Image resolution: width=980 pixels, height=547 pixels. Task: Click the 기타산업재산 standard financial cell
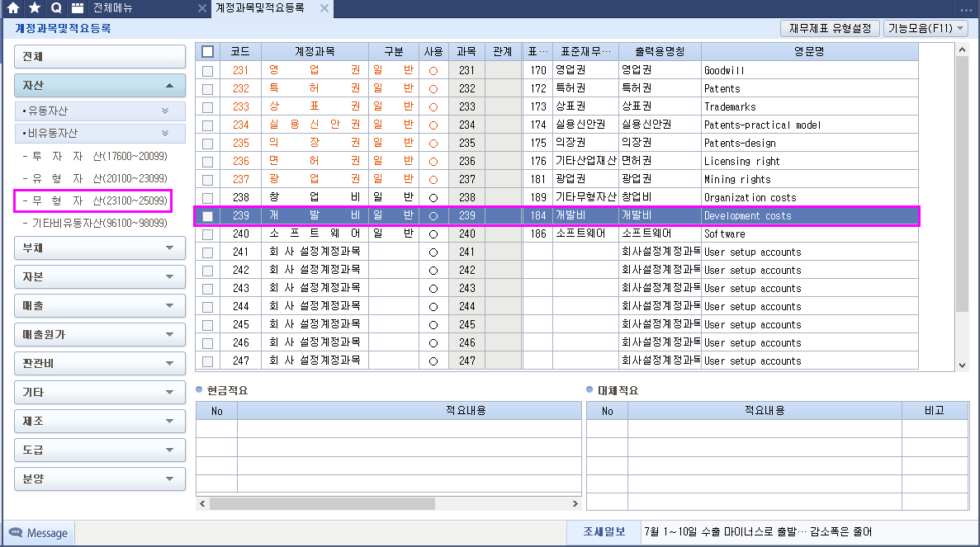tap(585, 161)
